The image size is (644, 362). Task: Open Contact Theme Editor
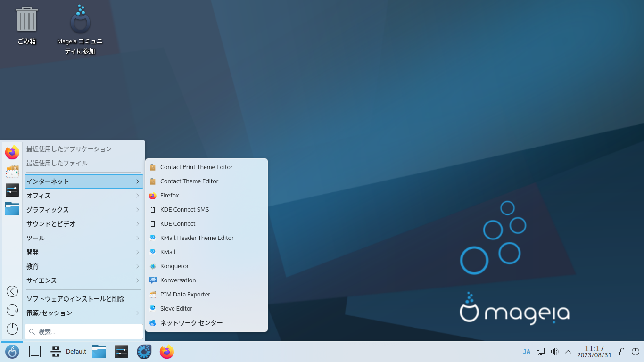(x=206, y=181)
